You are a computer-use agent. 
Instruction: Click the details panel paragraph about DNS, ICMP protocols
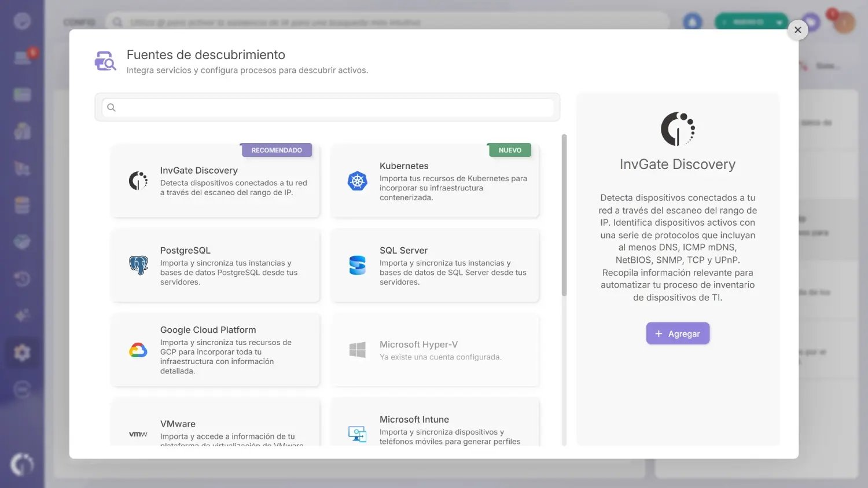[678, 247]
